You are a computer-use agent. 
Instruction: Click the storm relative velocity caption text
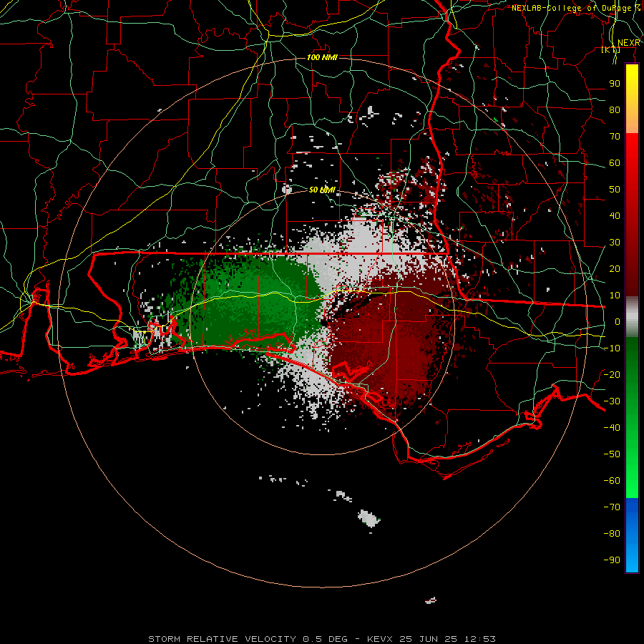[x=322, y=639]
